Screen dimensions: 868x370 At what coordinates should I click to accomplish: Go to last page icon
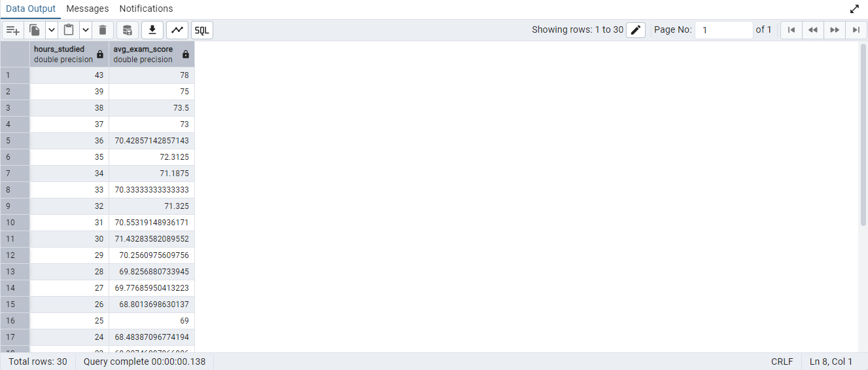tap(856, 30)
